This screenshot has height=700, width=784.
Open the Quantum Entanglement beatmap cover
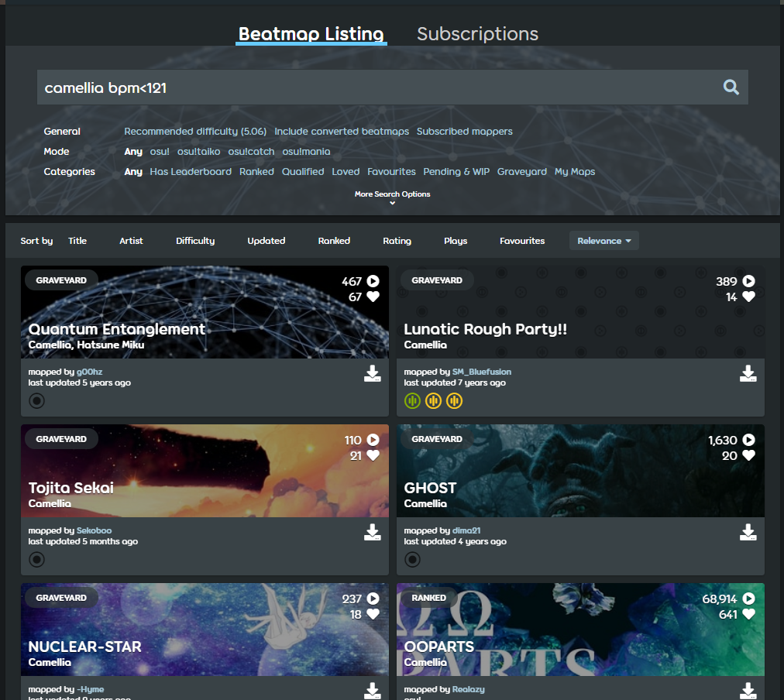[x=205, y=312]
